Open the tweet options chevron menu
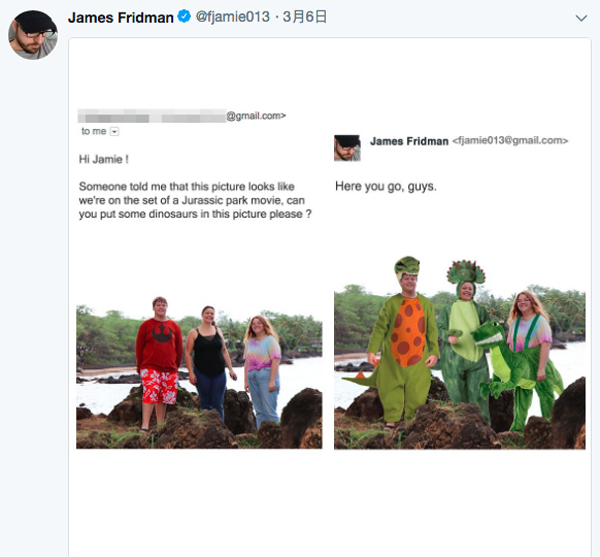The height and width of the screenshot is (557, 600). pos(581,18)
